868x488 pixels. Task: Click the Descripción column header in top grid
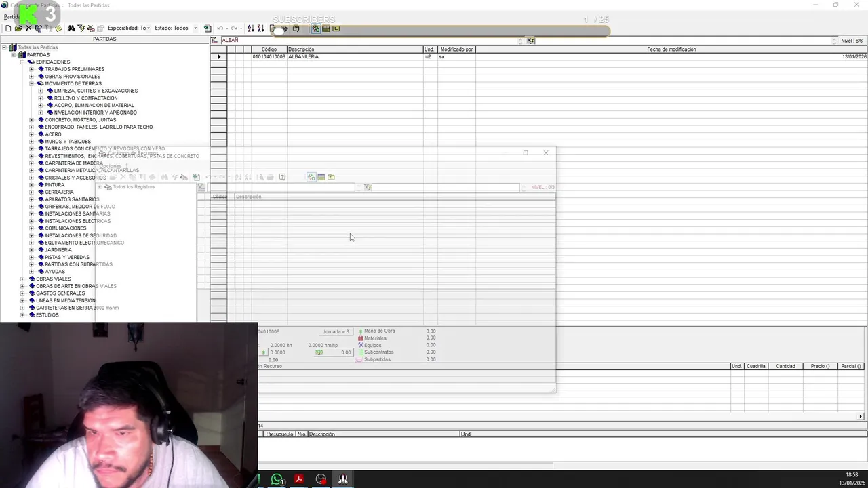[355, 49]
